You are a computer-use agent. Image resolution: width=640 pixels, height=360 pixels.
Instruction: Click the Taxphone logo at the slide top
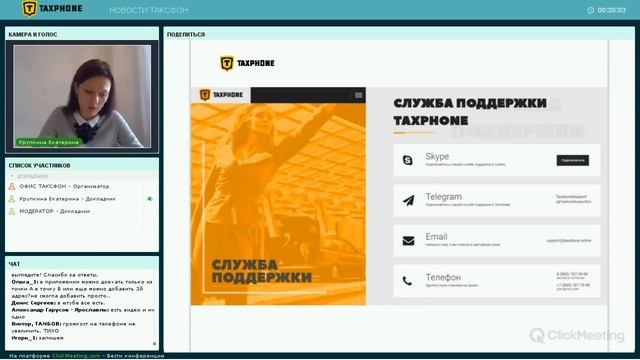click(247, 63)
